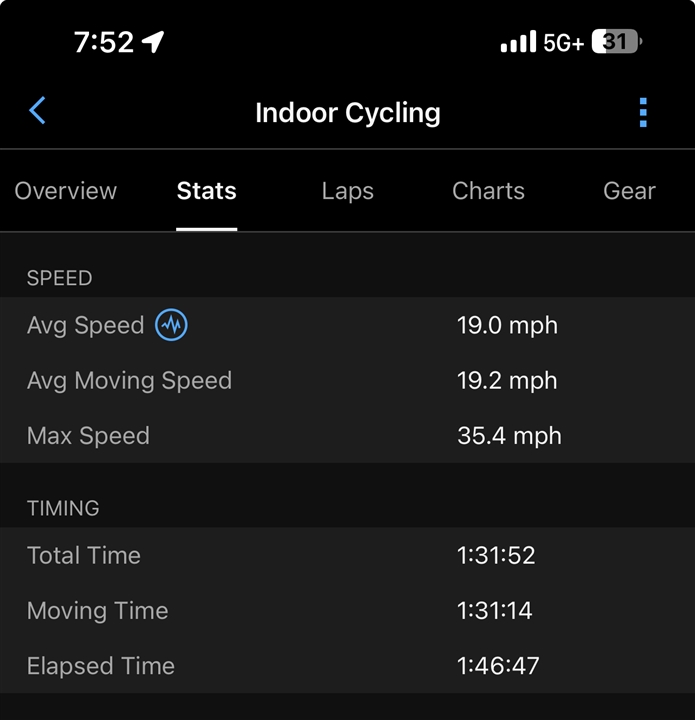
Task: Open the three-dot more options menu
Action: [643, 112]
